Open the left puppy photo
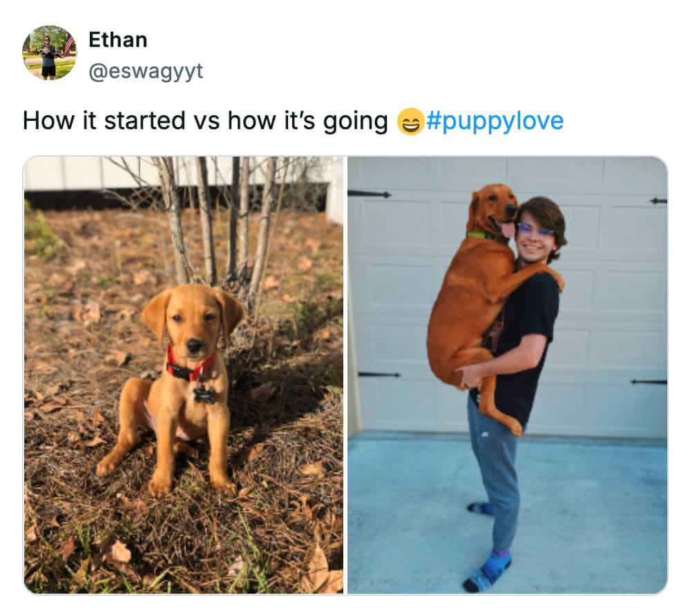 184,375
